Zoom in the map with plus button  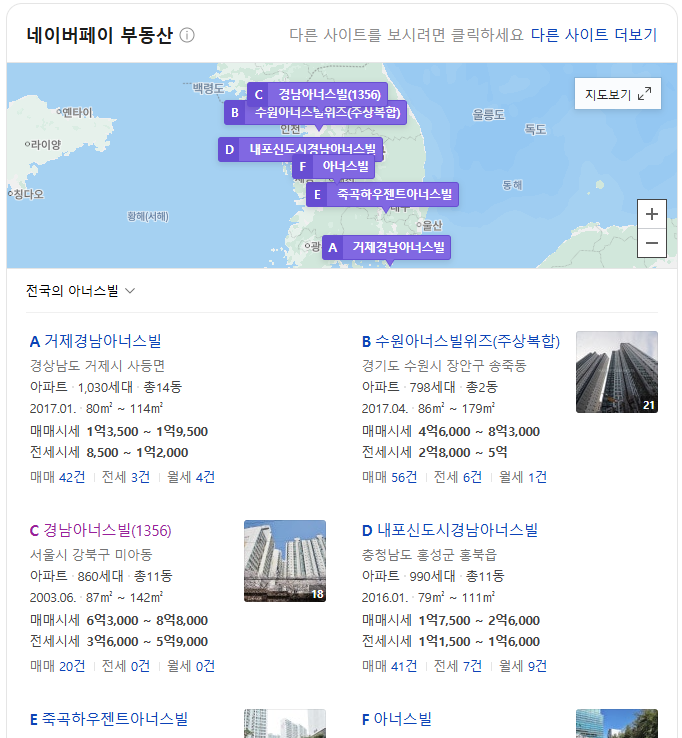point(651,214)
